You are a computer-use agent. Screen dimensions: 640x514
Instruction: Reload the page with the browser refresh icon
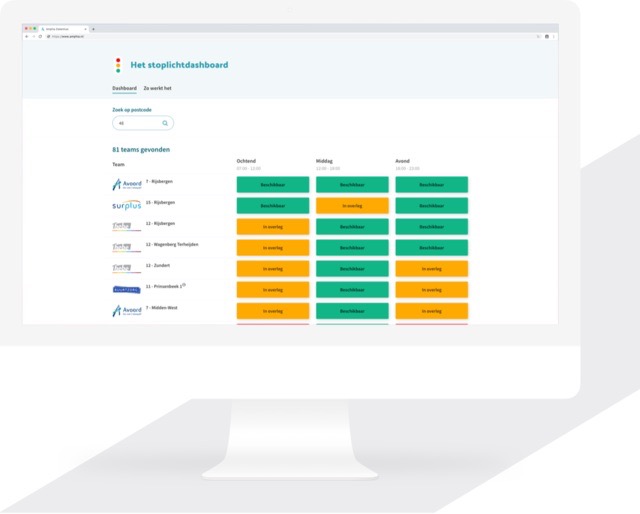pos(40,36)
